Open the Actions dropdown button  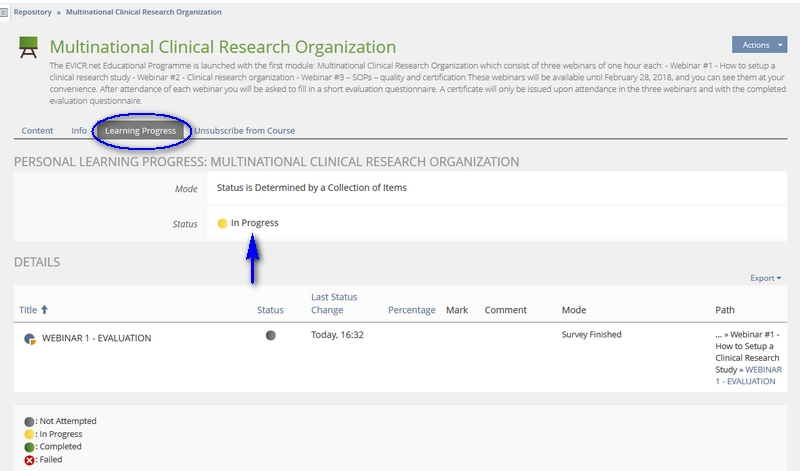760,45
